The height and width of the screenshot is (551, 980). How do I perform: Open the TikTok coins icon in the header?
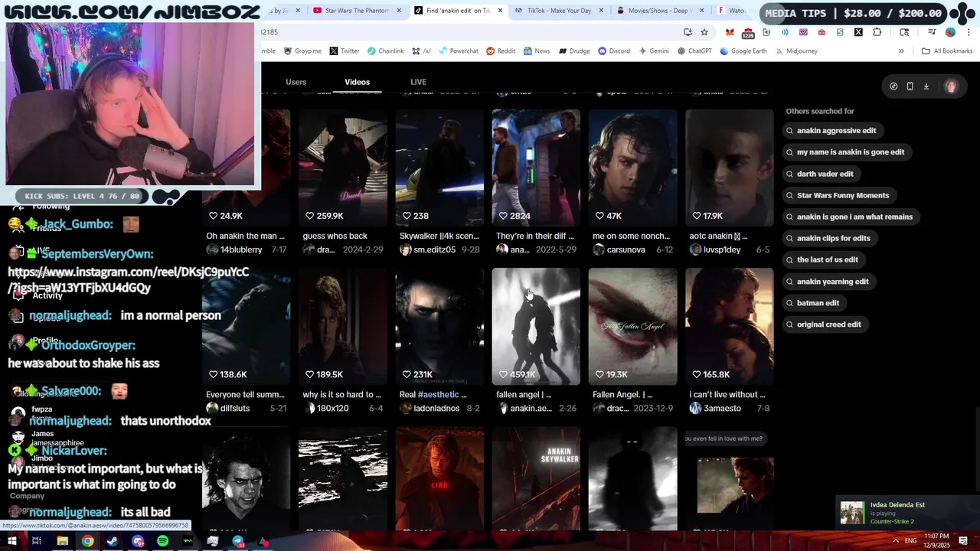tap(893, 86)
